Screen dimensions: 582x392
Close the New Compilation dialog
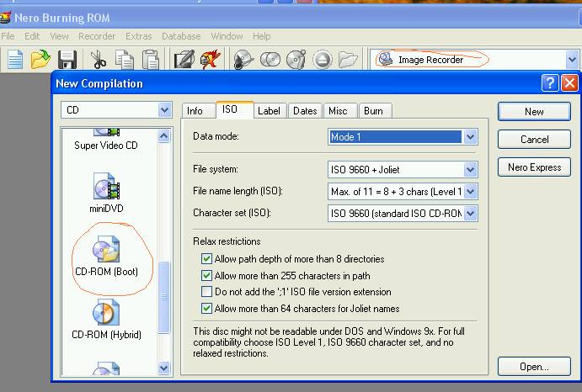tap(569, 82)
